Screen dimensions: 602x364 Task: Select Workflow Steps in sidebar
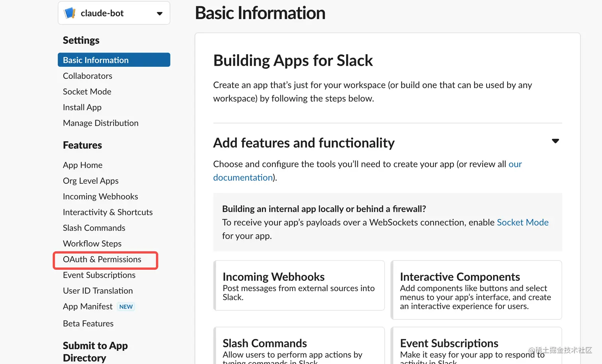point(92,243)
